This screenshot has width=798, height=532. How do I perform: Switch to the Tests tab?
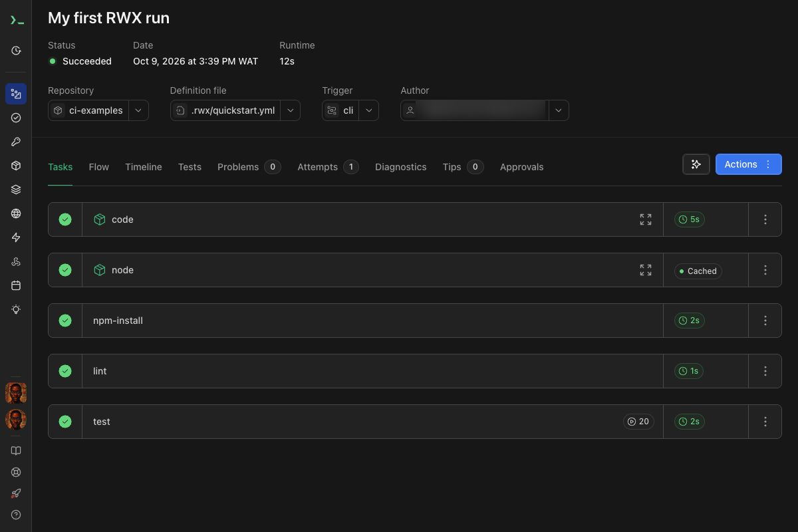pyautogui.click(x=190, y=167)
